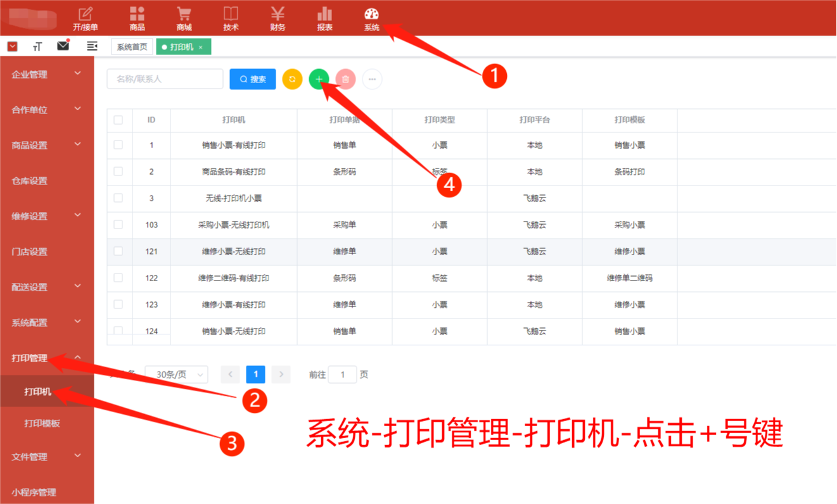Click the 打印类型 column header

440,120
